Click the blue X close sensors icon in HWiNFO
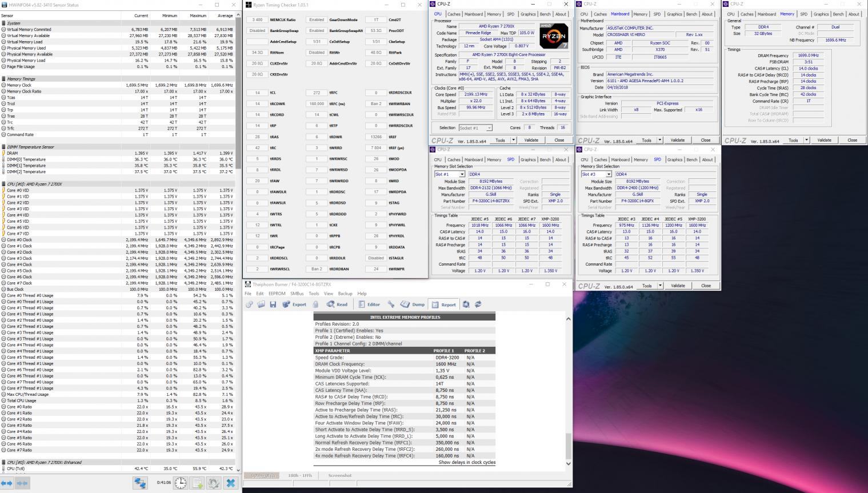The width and height of the screenshot is (868, 493). click(231, 483)
